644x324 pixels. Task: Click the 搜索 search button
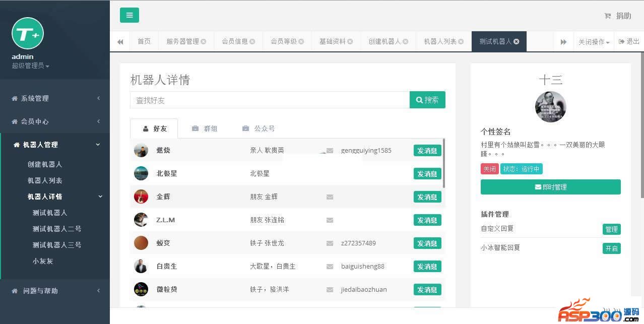point(427,100)
